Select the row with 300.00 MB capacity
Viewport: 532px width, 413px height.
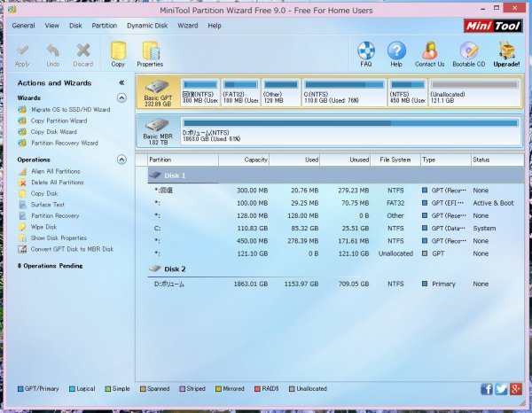[x=335, y=191]
